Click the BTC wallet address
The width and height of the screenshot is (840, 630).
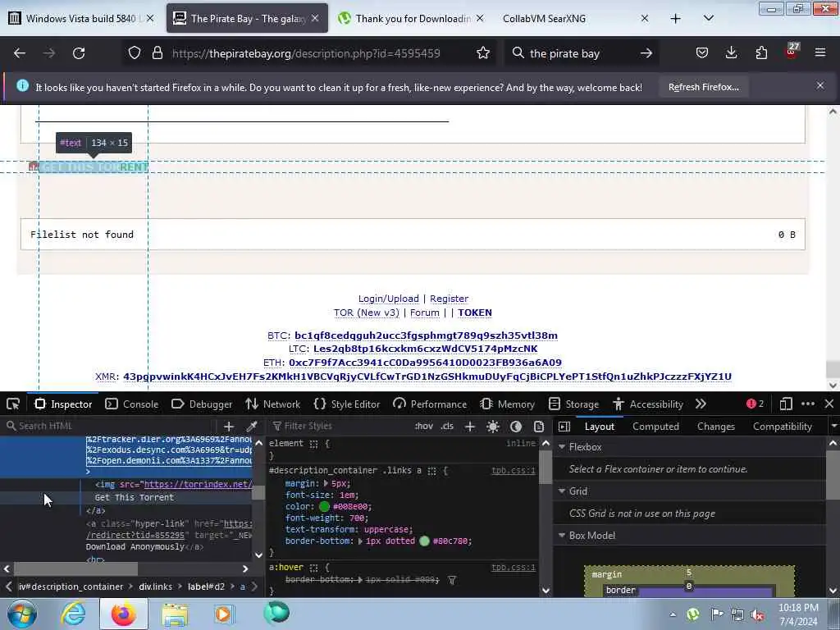click(426, 336)
